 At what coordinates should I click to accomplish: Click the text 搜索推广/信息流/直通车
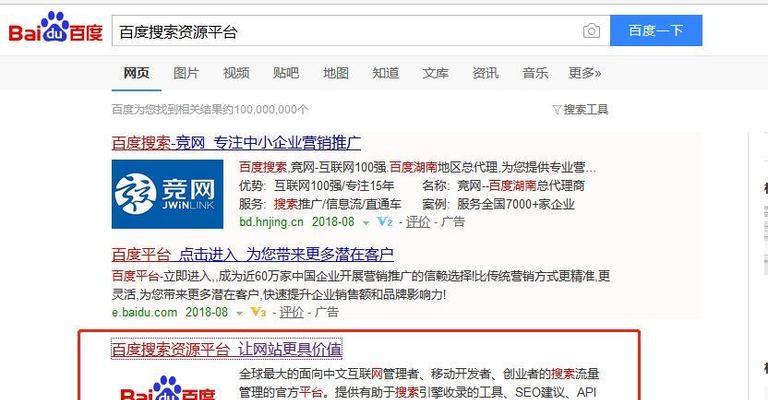coord(337,204)
